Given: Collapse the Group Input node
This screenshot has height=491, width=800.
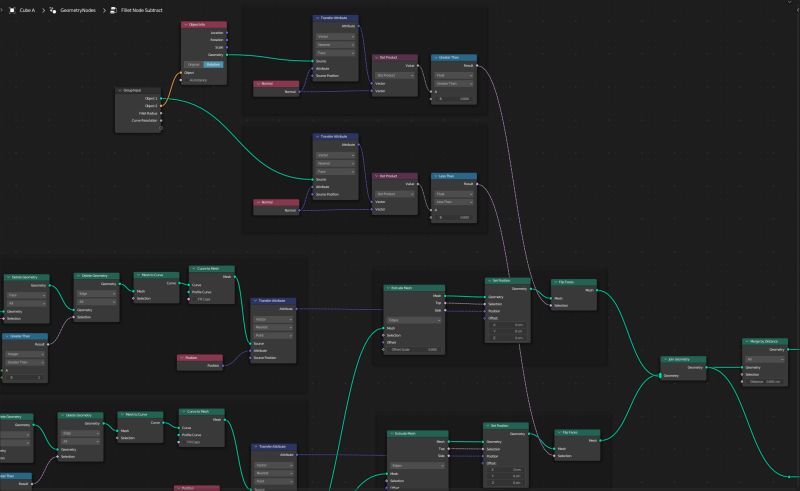Looking at the screenshot, I should click(120, 90).
